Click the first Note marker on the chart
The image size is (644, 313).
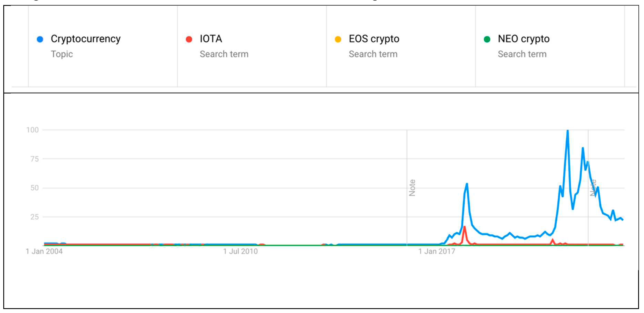point(412,188)
